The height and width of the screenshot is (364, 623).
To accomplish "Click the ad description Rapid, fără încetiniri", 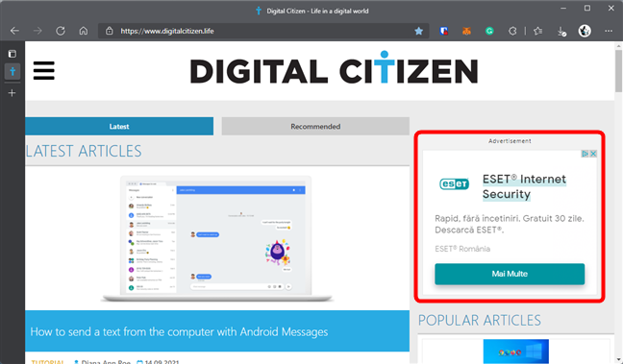I will 510,224.
